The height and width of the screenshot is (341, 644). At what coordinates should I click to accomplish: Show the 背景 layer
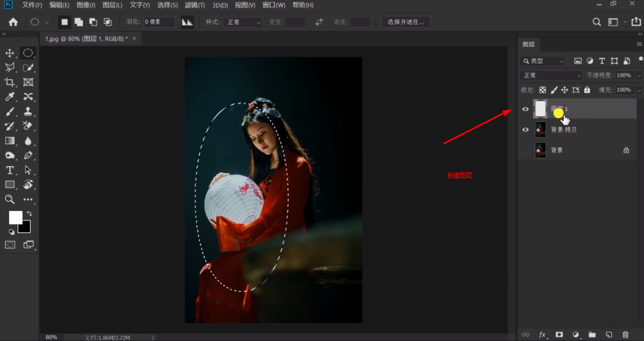coord(525,150)
